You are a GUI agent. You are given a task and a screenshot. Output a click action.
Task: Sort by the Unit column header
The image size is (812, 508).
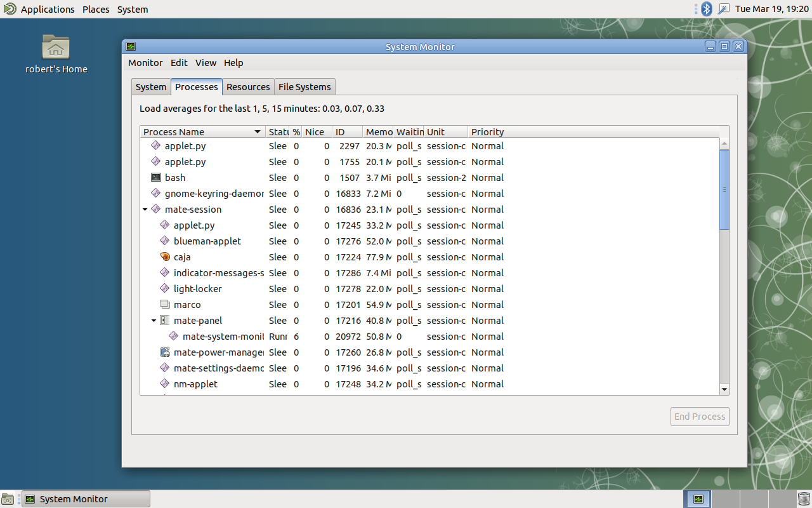[447, 132]
